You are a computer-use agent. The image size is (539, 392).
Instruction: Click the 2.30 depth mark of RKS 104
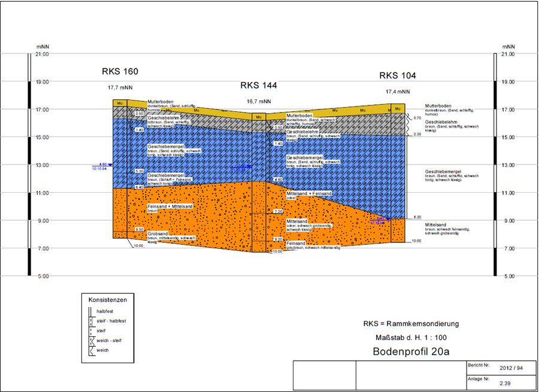pyautogui.click(x=417, y=134)
